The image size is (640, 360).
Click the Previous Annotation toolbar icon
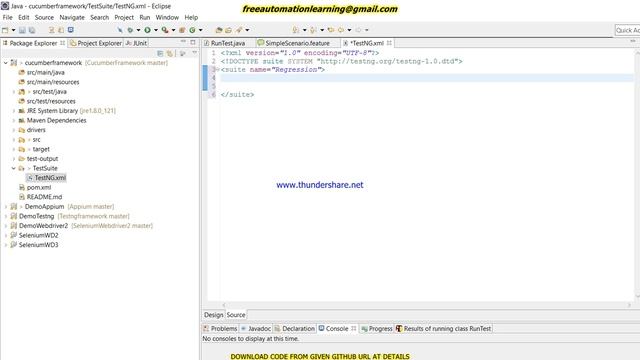click(313, 30)
